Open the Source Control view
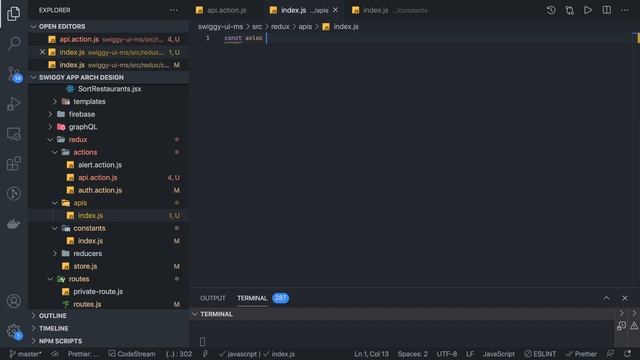 14,74
